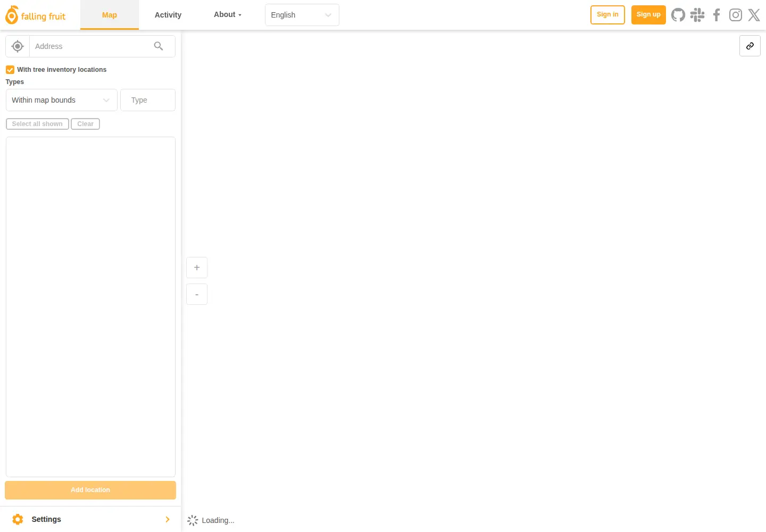Open the Instagram profile icon
The width and height of the screenshot is (766, 532).
coord(736,15)
